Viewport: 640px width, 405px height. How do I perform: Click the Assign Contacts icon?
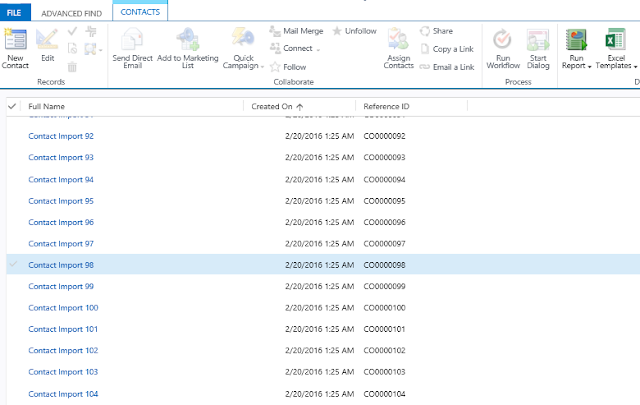(398, 39)
